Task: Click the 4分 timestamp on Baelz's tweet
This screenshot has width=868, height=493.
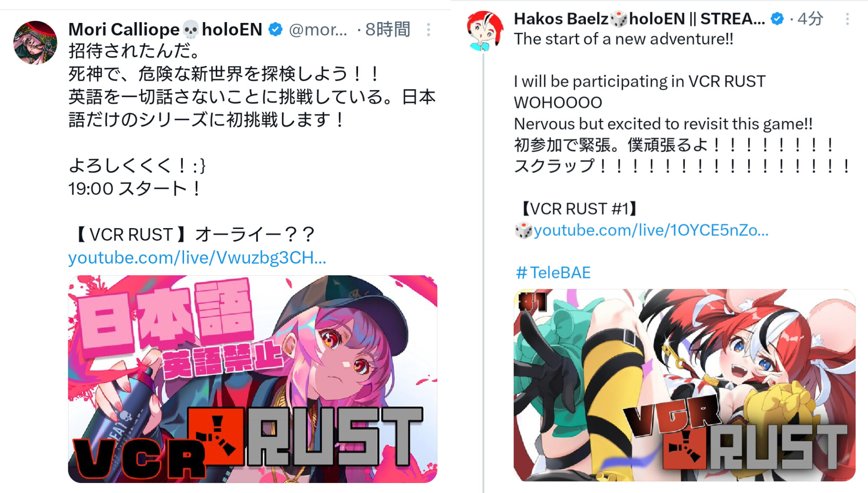Action: [810, 19]
